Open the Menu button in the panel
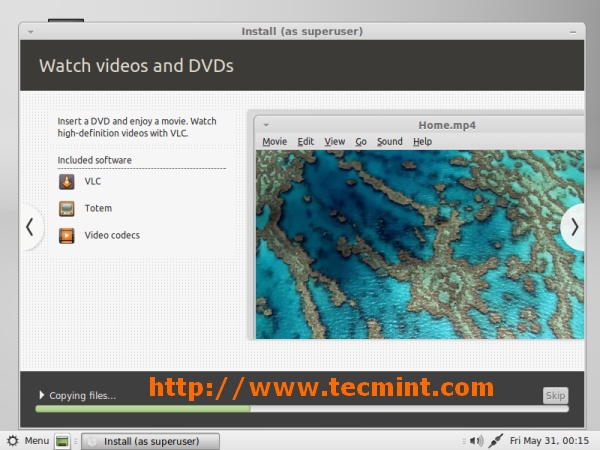 coord(28,441)
